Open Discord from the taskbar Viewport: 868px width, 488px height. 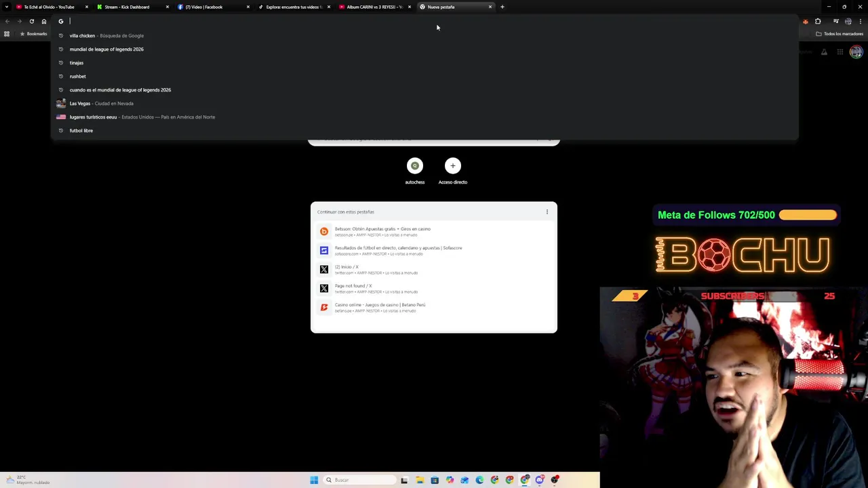(540, 480)
